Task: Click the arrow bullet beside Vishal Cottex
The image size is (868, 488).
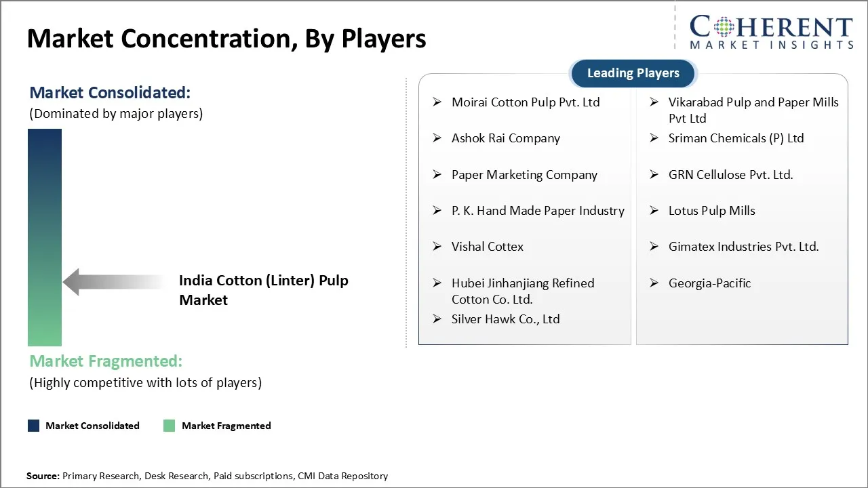Action: (x=437, y=247)
